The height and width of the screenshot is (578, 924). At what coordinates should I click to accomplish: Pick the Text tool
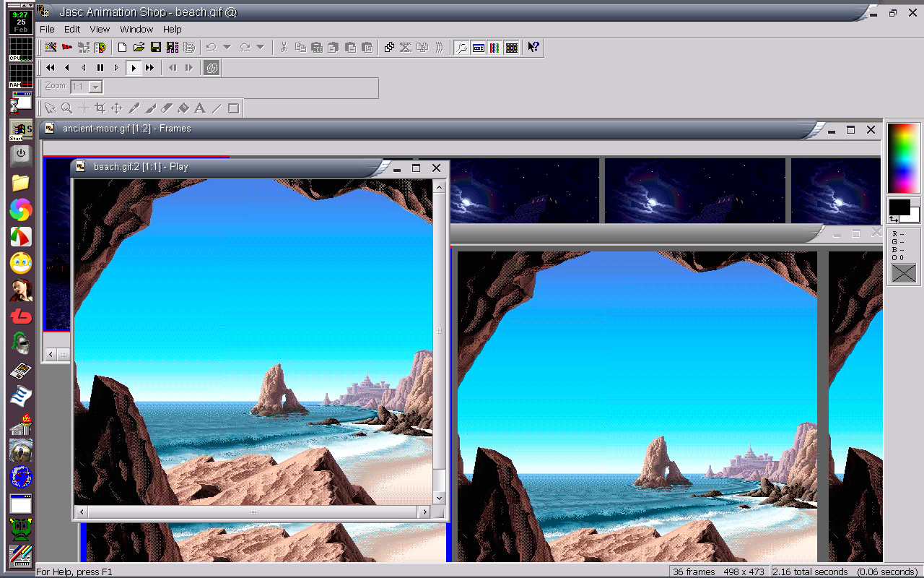[x=200, y=108]
